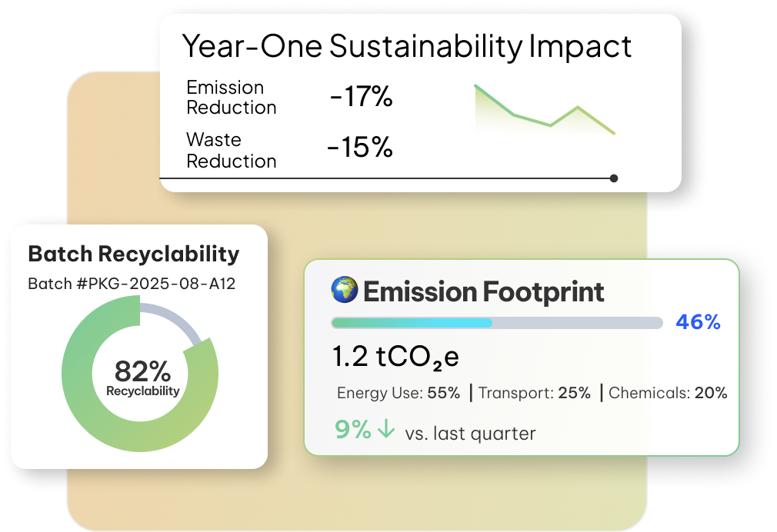777x532 pixels.
Task: Click the Year-One Sustainability Impact title
Action: click(406, 46)
